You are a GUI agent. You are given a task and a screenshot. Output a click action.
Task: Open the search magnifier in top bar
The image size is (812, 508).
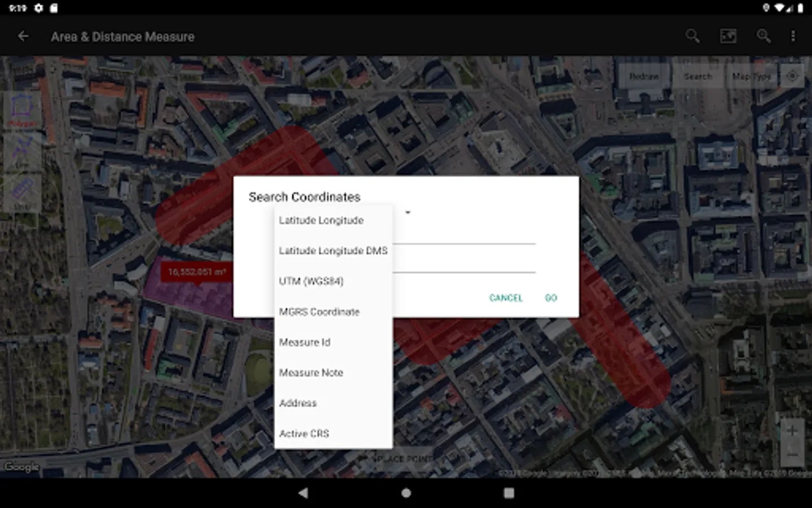pyautogui.click(x=692, y=37)
